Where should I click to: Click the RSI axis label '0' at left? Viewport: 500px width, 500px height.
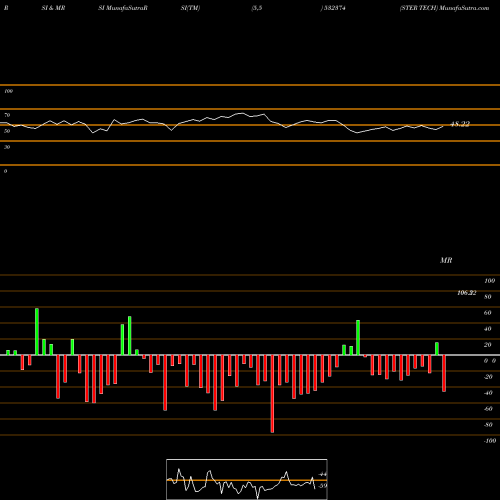click(x=5, y=171)
